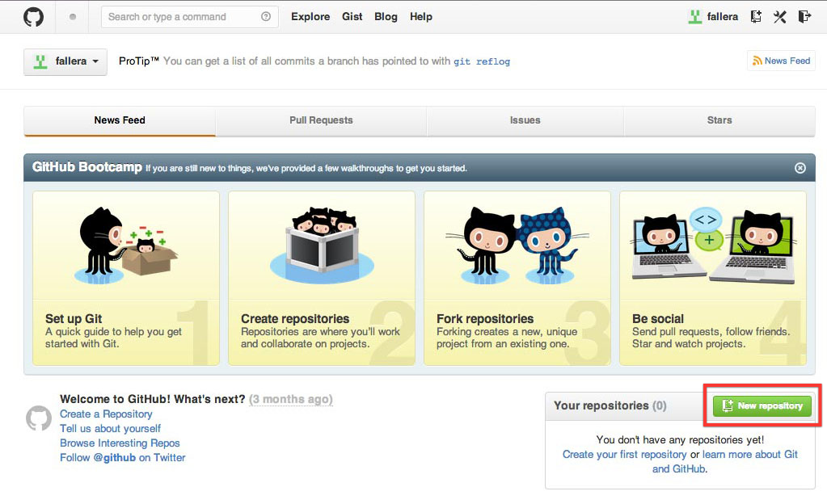Click 'You don't have any repositories yet!' text

pos(680,439)
